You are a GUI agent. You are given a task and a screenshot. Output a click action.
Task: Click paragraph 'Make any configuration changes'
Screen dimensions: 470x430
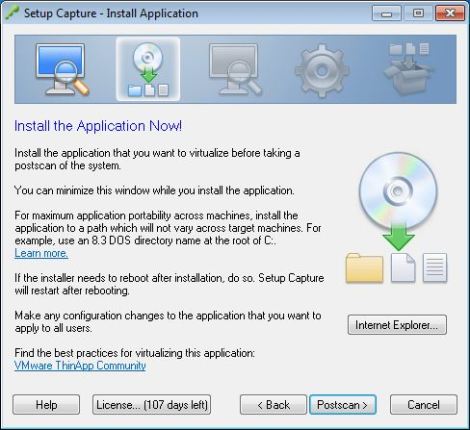[168, 322]
